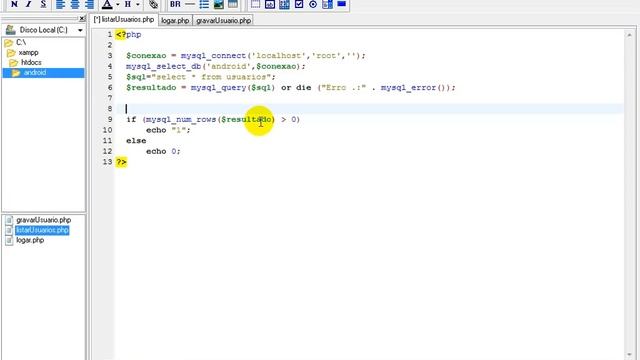Image resolution: width=640 pixels, height=360 pixels.
Task: Switch to the logar.php tab
Action: (175, 20)
